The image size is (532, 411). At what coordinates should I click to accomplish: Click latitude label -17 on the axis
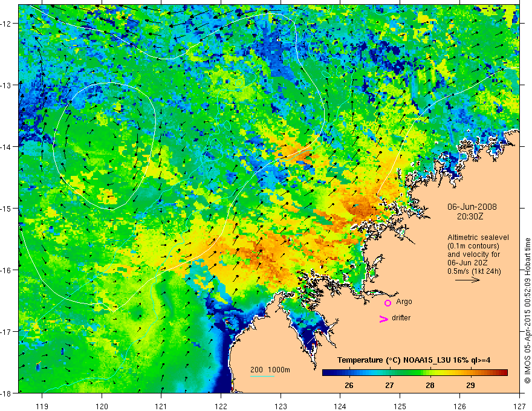(6, 332)
